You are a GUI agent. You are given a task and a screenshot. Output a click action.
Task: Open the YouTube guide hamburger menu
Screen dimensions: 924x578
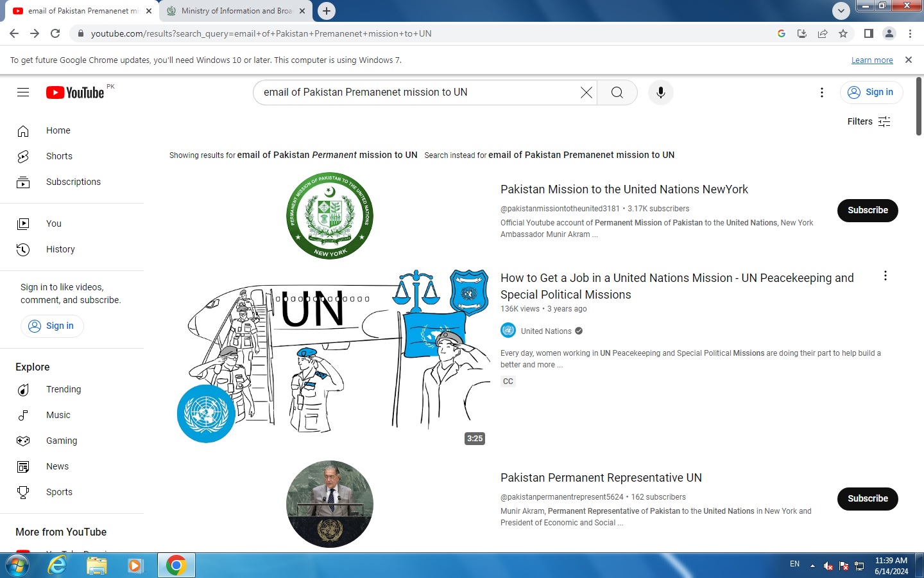[23, 92]
